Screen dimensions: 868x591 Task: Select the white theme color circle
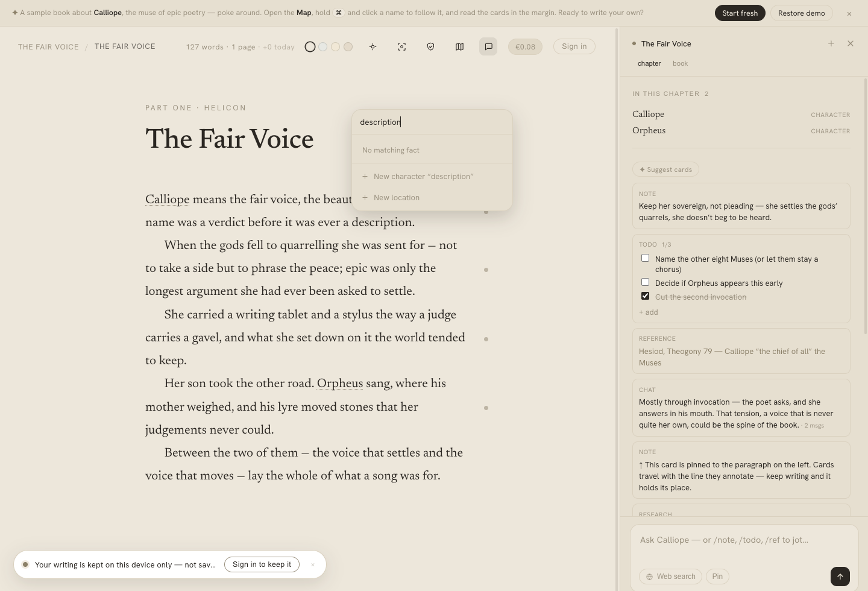pos(310,46)
